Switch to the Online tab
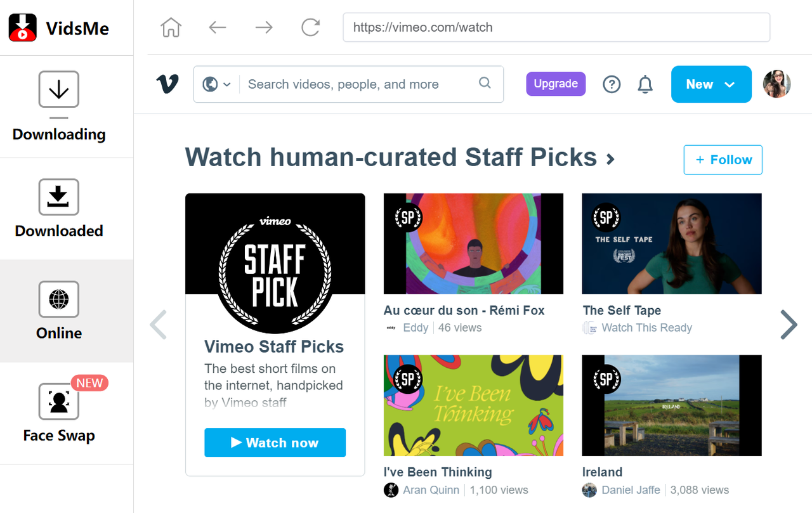The width and height of the screenshot is (812, 513). [x=59, y=311]
